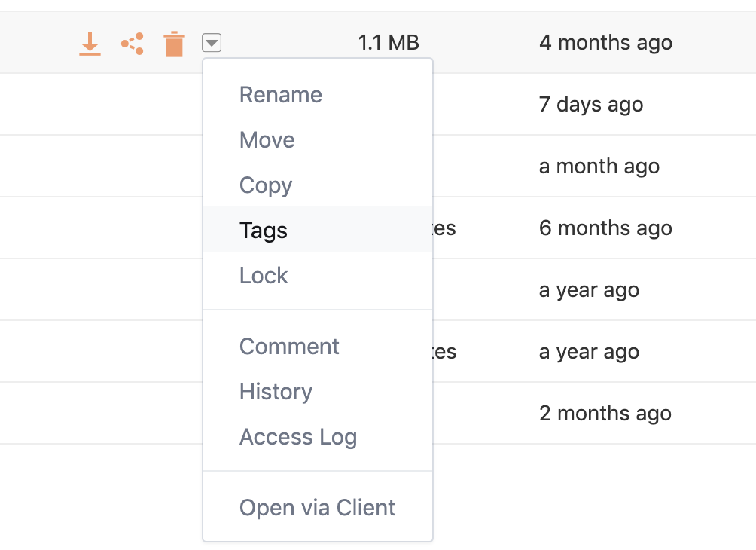Click the orange download icon

(90, 44)
